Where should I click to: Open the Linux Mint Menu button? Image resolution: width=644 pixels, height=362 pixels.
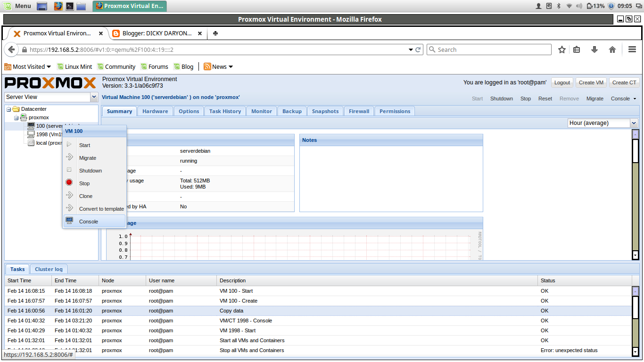tap(17, 6)
